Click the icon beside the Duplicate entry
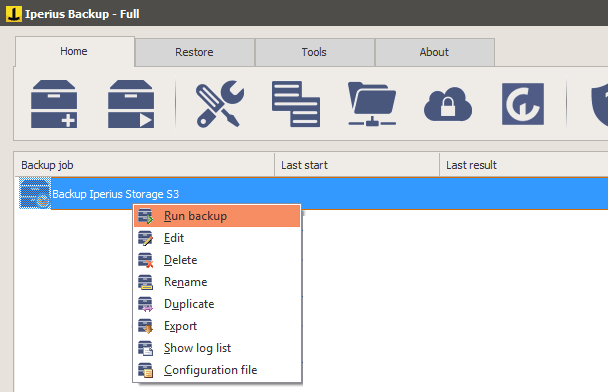Image resolution: width=608 pixels, height=392 pixels. point(146,304)
